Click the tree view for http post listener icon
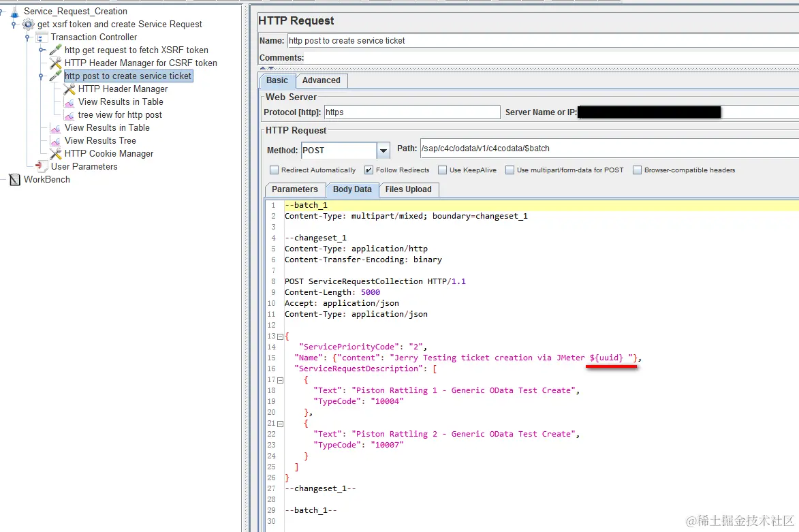The height and width of the screenshot is (532, 799). (x=69, y=115)
